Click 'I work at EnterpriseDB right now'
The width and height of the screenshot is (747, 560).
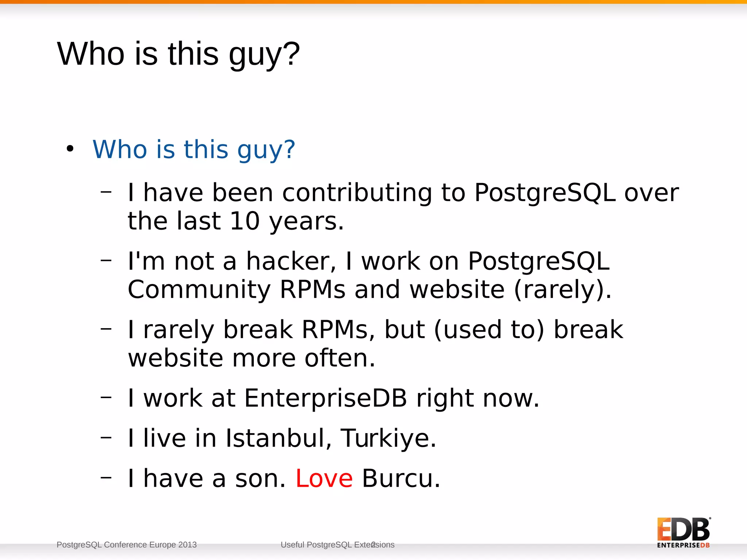[x=333, y=398]
